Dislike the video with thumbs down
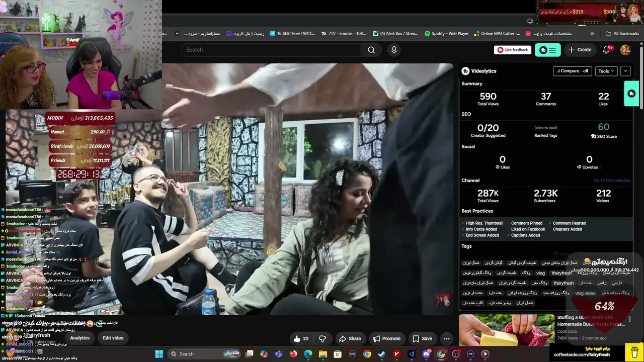 323,338
